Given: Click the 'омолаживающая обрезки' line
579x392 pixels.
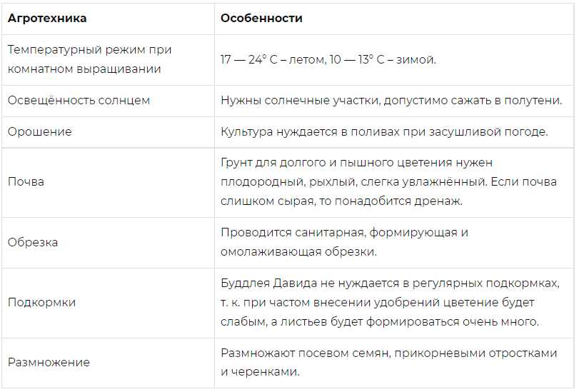Looking at the screenshot, I should coord(298,252).
